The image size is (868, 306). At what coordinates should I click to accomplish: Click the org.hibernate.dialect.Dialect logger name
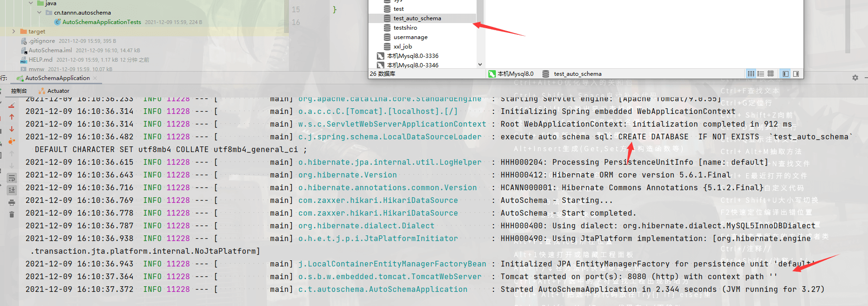point(366,226)
